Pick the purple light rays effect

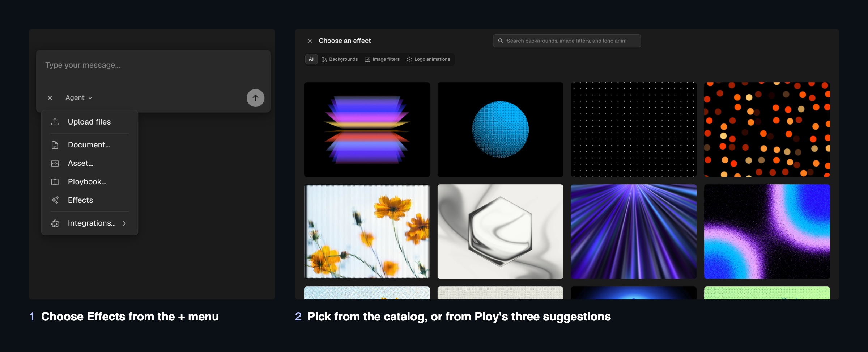click(634, 232)
